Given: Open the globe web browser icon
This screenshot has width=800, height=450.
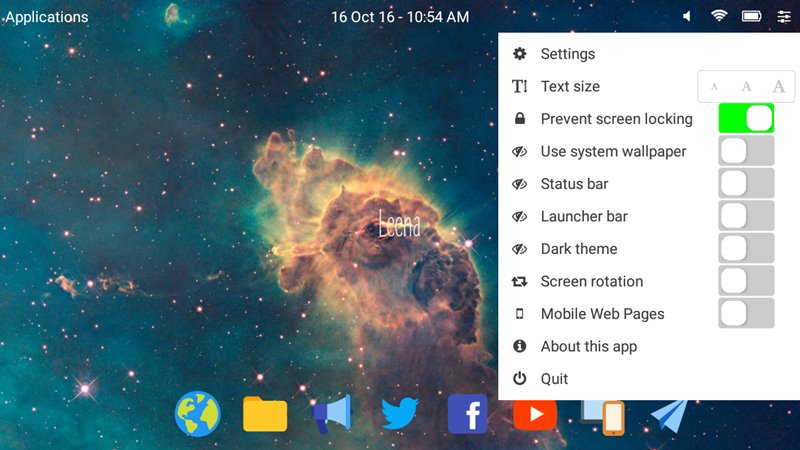Looking at the screenshot, I should [x=197, y=414].
